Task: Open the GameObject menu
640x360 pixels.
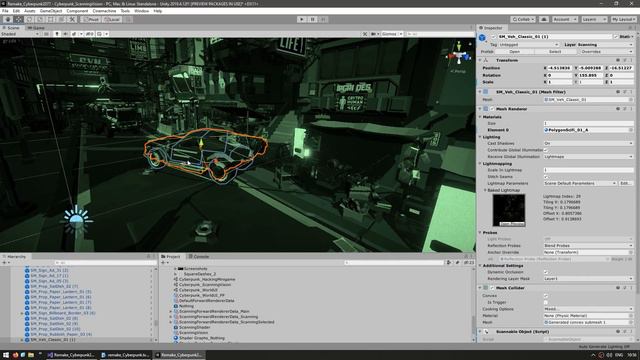Action: (51, 11)
